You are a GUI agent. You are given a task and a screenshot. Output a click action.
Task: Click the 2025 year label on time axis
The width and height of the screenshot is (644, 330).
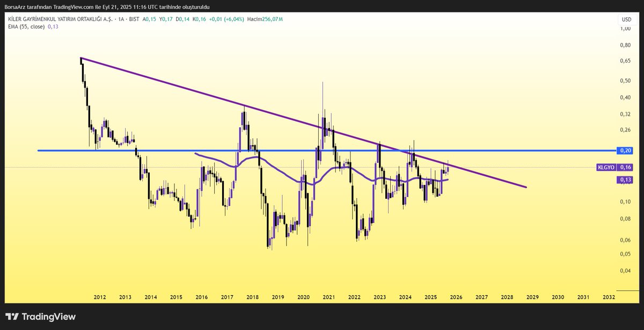tap(430, 297)
